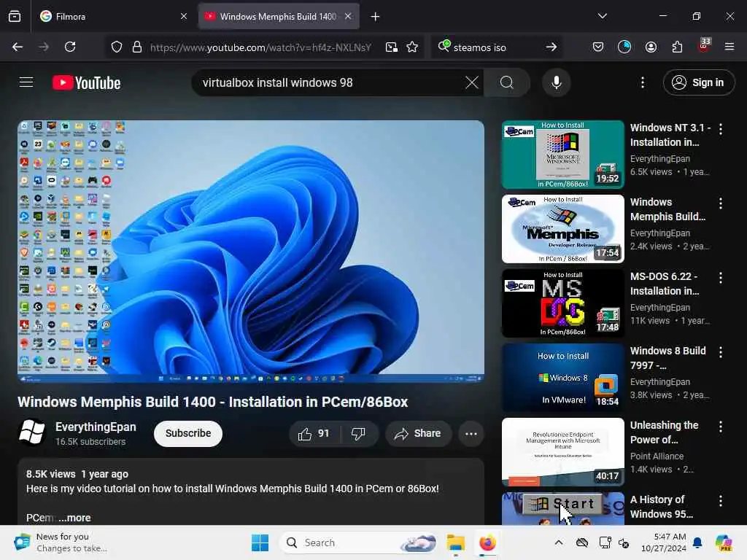747x560 pixels.
Task: Toggle the picture-in-picture URL bar icon
Action: [392, 47]
